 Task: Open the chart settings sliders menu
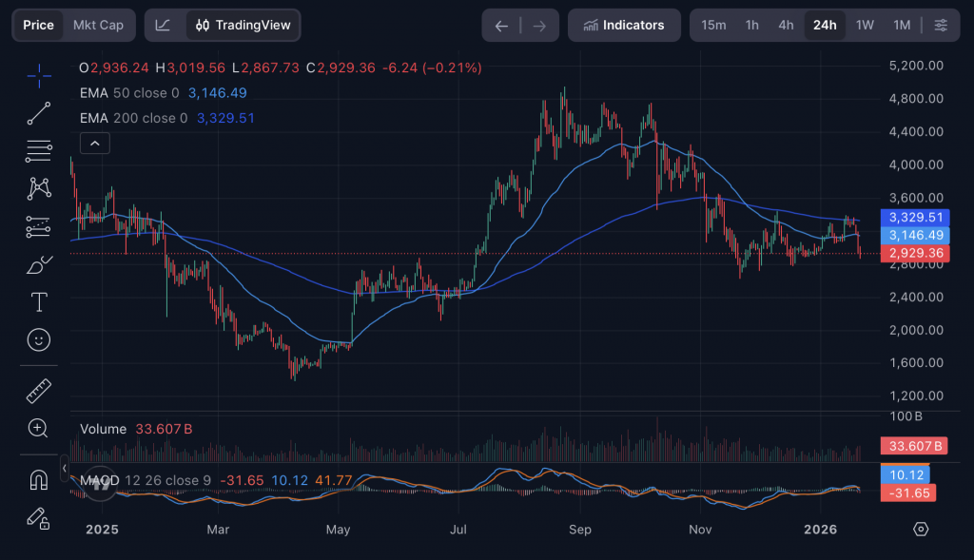[940, 26]
